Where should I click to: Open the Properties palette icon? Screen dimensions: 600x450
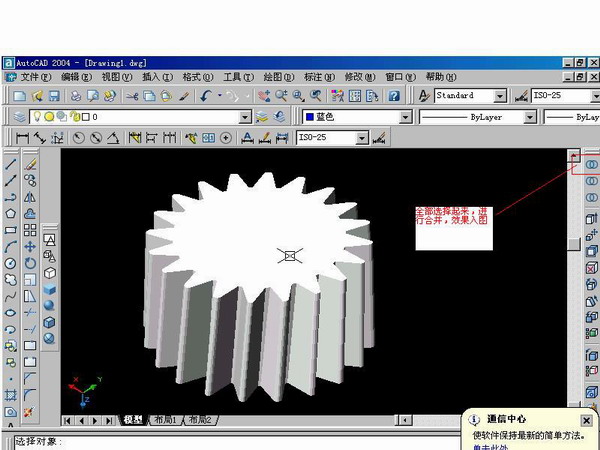click(338, 95)
